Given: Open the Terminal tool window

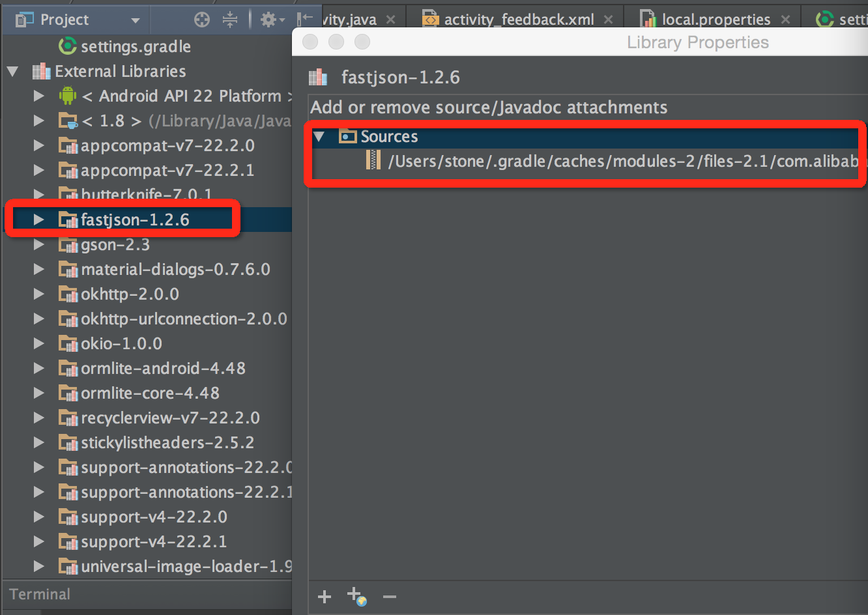Looking at the screenshot, I should click(x=39, y=594).
